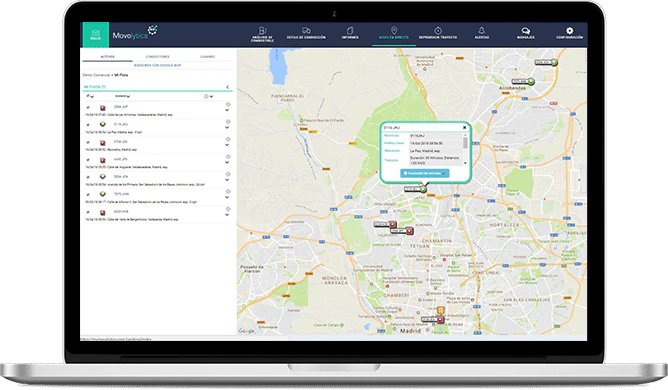Toggle checkbox for Recoletos, Madrid vehicle
668x390 pixels.
click(x=88, y=142)
